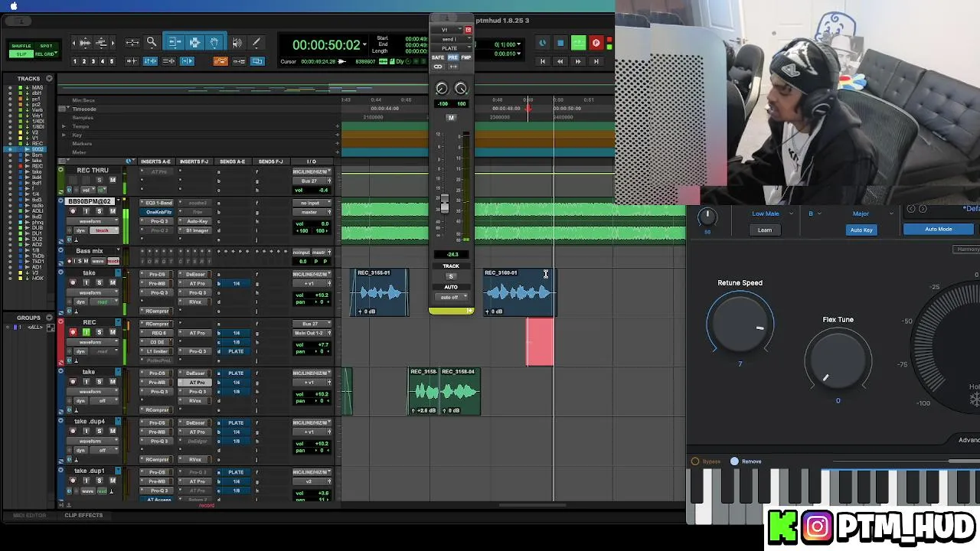This screenshot has height=551, width=980.
Task: Click Auto Mode button in Auto-Tune
Action: (x=939, y=229)
